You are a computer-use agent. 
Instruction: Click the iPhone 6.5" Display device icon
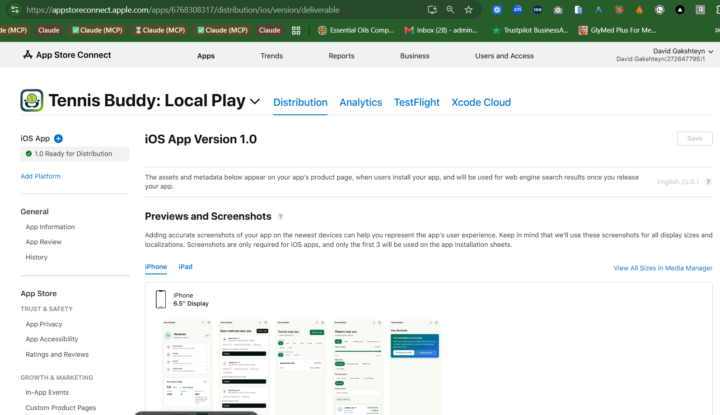click(161, 299)
